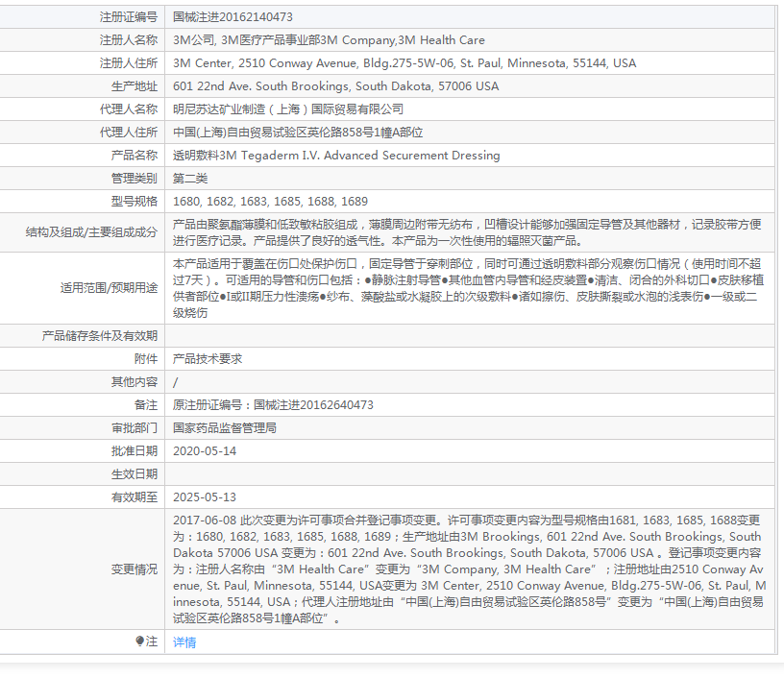Select the 注册证编号 label
Screen dimensions: 784x678
129,17
